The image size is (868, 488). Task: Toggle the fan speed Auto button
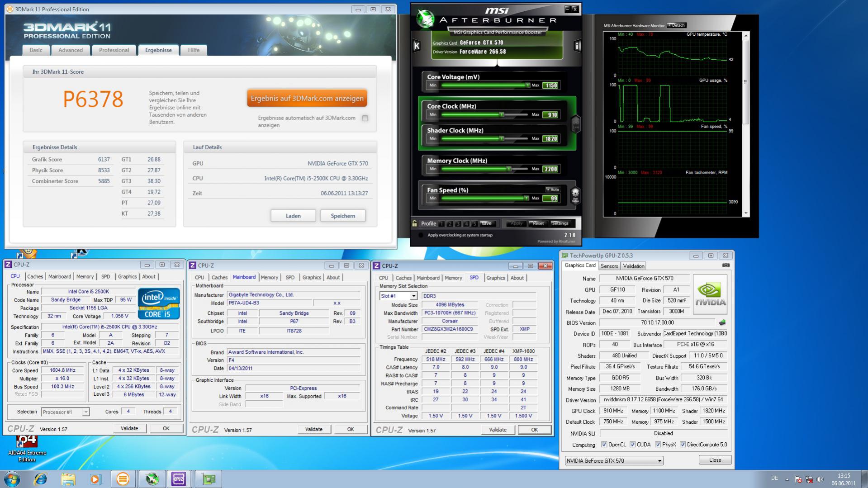tap(553, 190)
